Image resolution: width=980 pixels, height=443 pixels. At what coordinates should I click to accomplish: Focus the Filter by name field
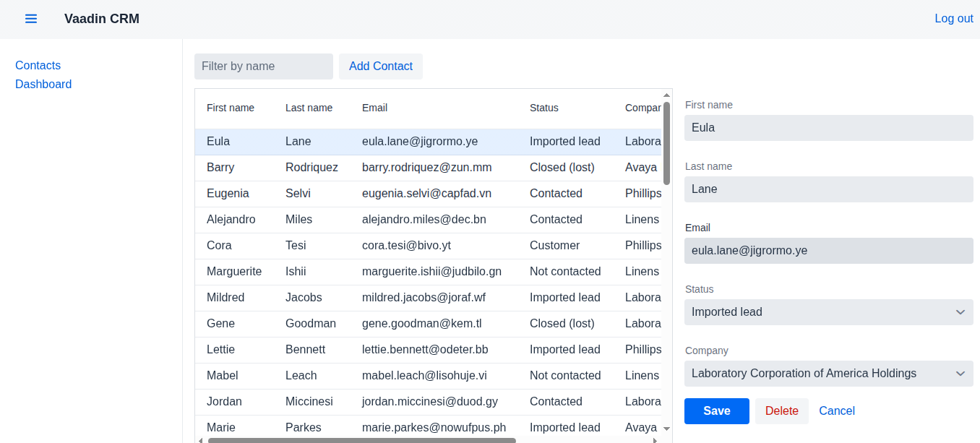[263, 66]
